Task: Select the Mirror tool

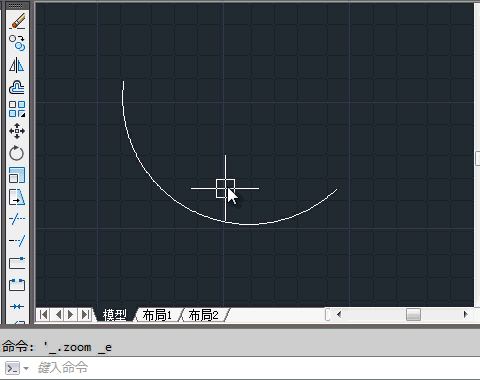Action: click(17, 65)
